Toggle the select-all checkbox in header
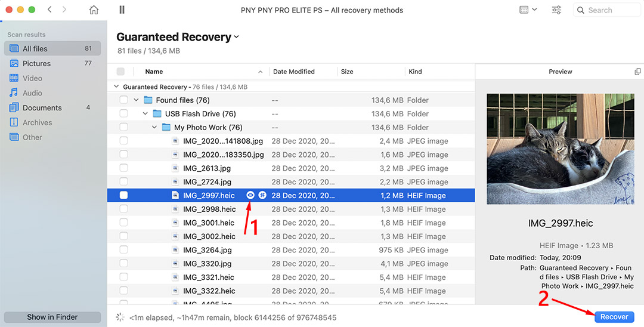This screenshot has height=327, width=644. pos(120,72)
